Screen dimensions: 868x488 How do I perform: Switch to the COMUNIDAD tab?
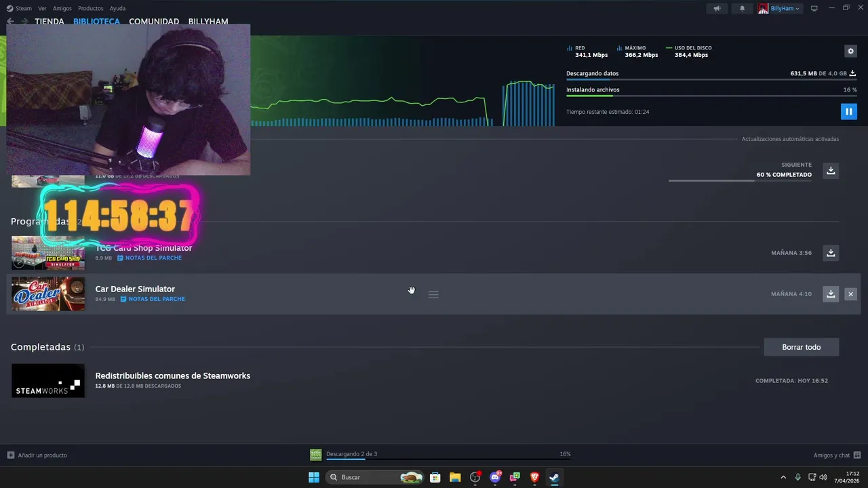tap(154, 21)
